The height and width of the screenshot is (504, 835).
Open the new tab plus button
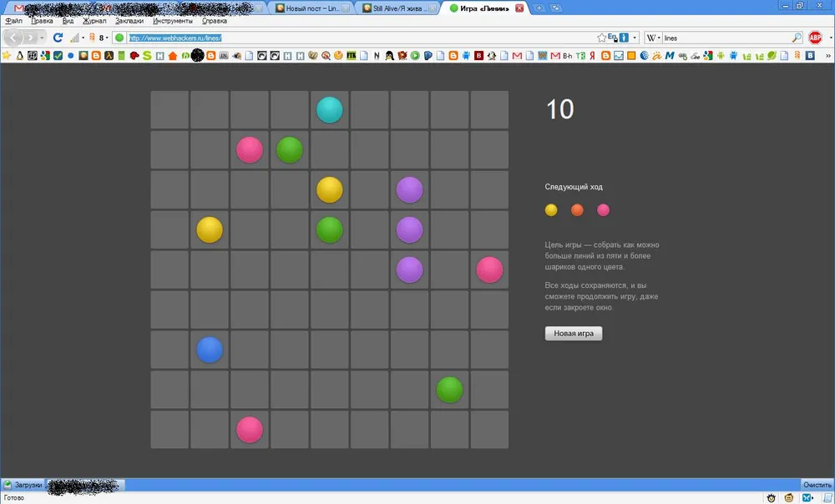pyautogui.click(x=539, y=8)
